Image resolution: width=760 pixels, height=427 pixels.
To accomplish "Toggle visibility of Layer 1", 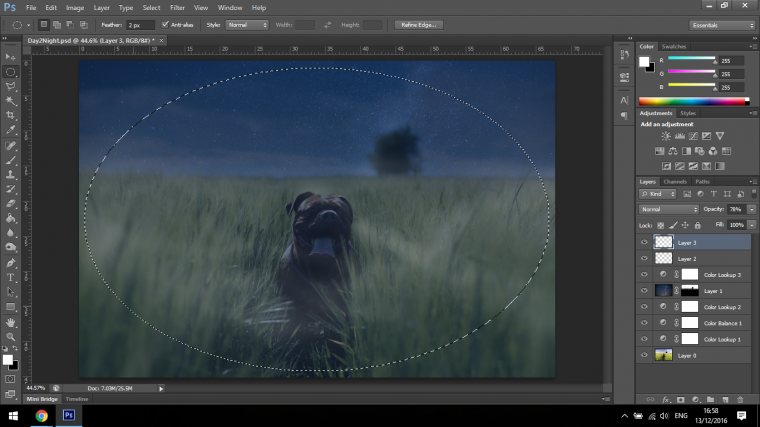I will point(644,290).
